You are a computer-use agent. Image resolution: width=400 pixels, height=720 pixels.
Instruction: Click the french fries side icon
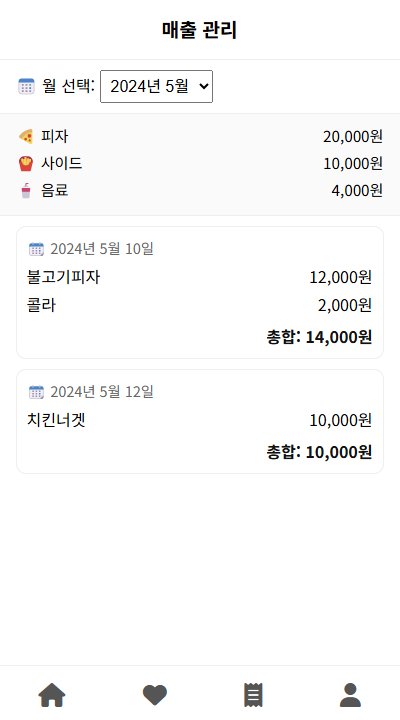point(26,163)
